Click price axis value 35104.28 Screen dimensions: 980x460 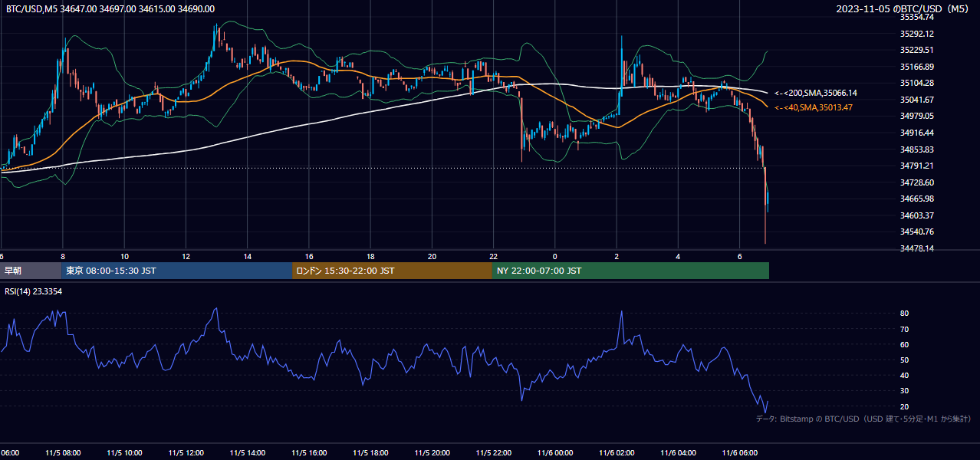[916, 83]
